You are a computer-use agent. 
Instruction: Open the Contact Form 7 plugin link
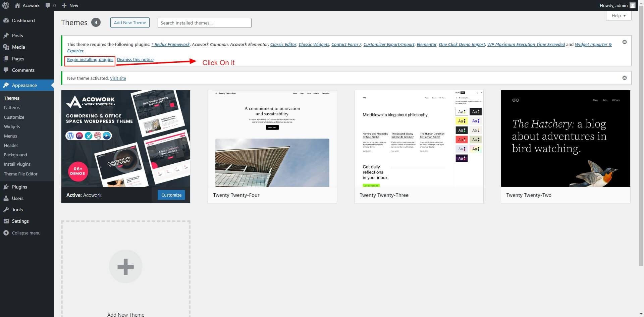tap(346, 44)
